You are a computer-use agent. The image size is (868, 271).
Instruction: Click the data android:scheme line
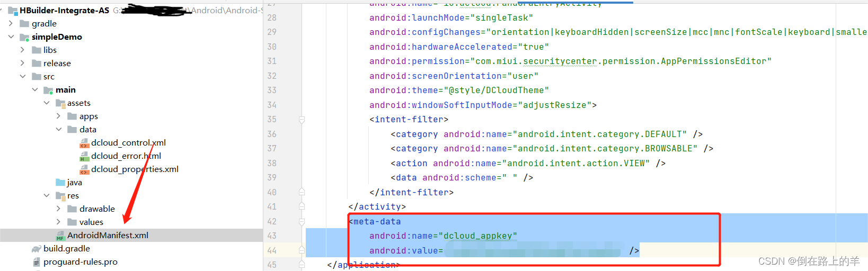(462, 177)
